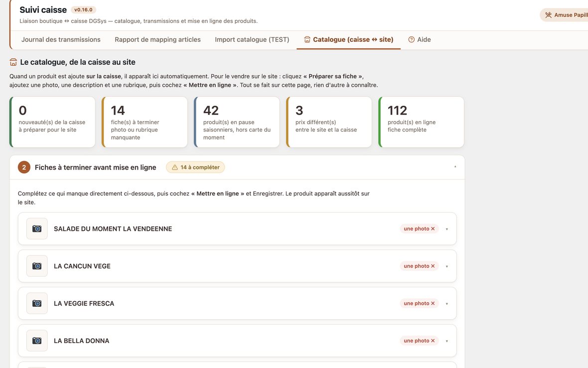Click the utensils icon in Amuse Papill button

548,15
